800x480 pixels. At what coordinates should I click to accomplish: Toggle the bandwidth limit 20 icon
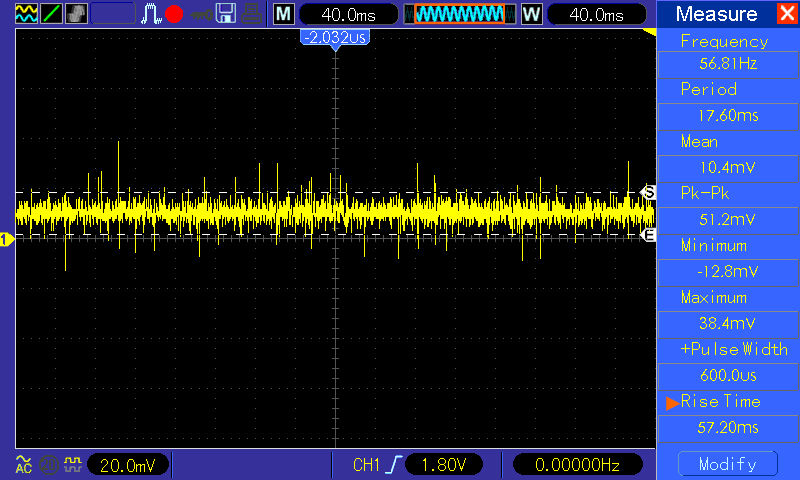coord(47,464)
